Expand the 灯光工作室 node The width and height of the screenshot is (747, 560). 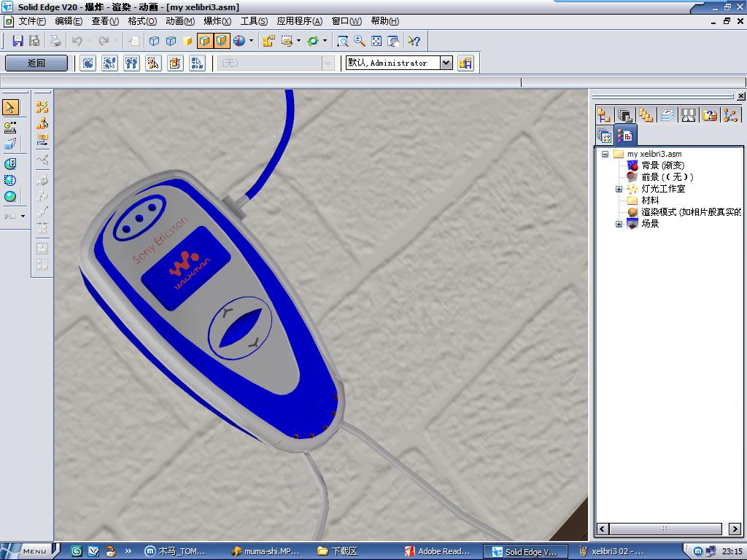[619, 189]
